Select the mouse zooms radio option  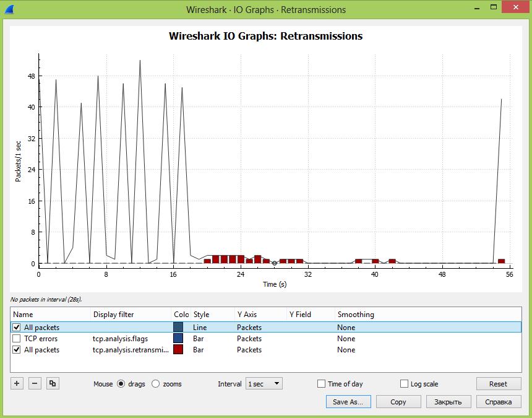click(x=156, y=384)
